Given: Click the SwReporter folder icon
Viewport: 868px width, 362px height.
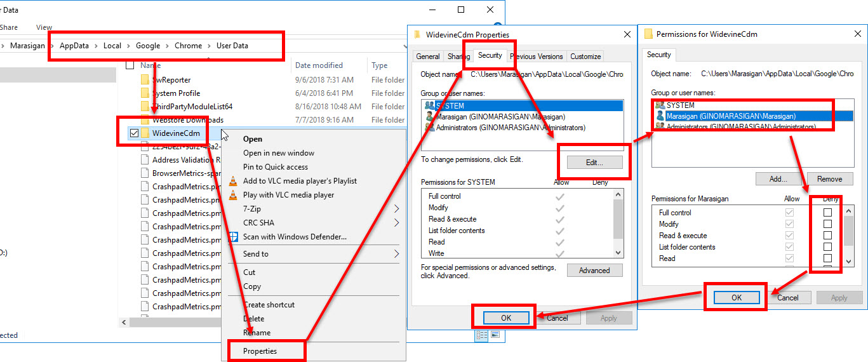Looking at the screenshot, I should pos(144,80).
